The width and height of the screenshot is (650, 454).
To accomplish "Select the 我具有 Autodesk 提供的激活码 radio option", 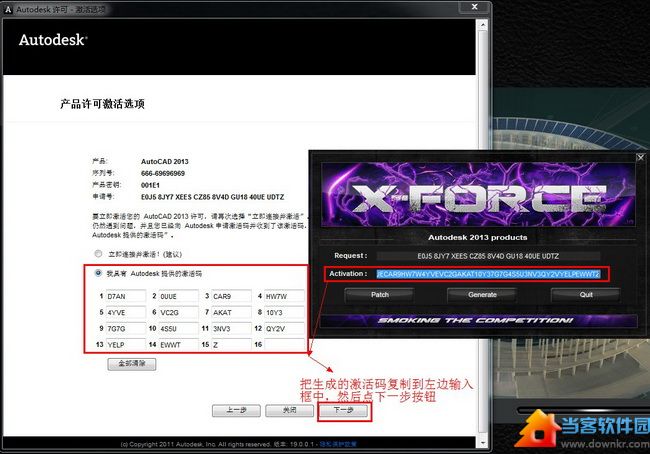I will [98, 273].
